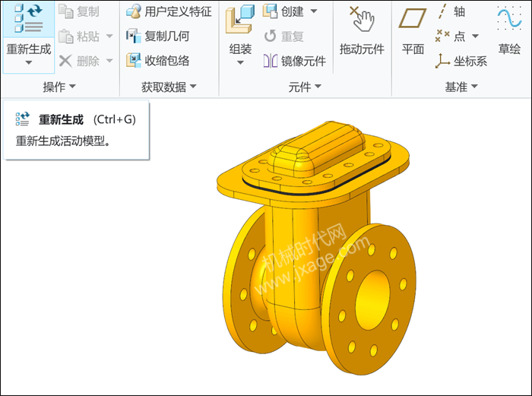Click the 平面 datum plane icon

click(x=413, y=18)
